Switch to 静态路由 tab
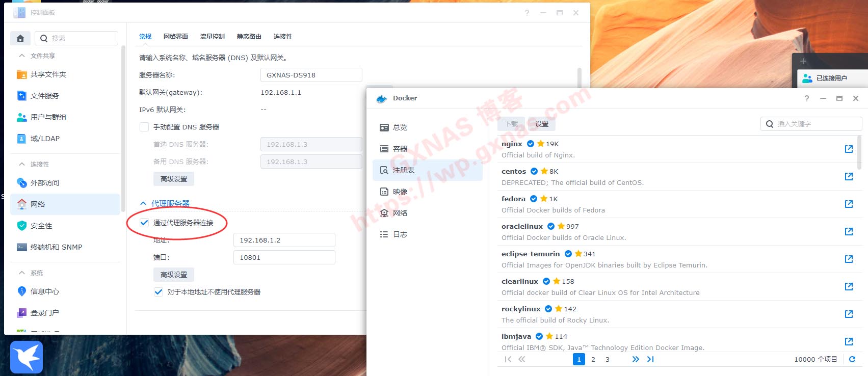Viewport: 868px width, 376px height. 249,37
